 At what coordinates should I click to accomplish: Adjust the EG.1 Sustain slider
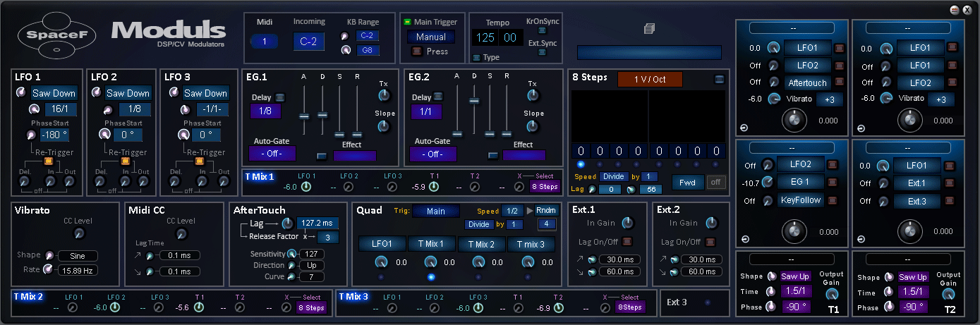point(340,133)
